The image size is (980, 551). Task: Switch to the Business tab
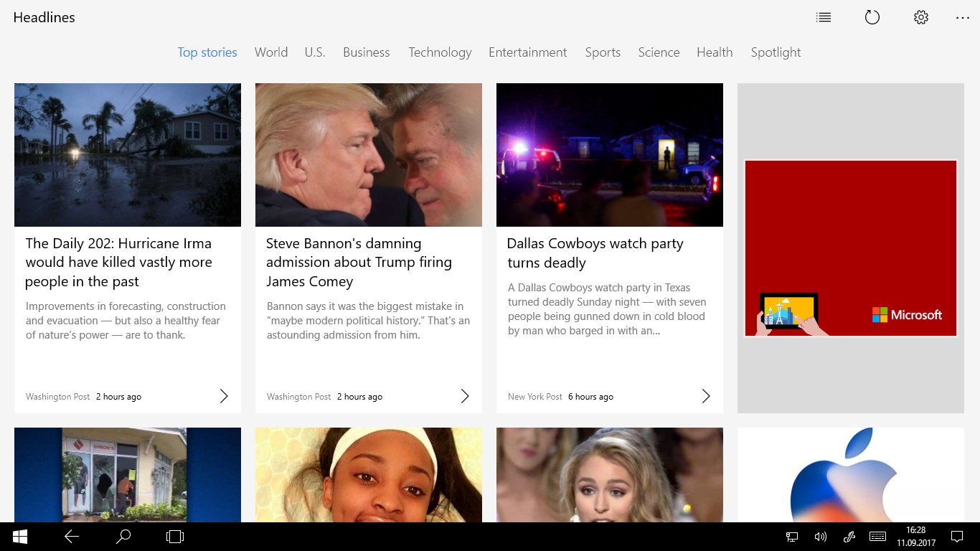[x=367, y=52]
